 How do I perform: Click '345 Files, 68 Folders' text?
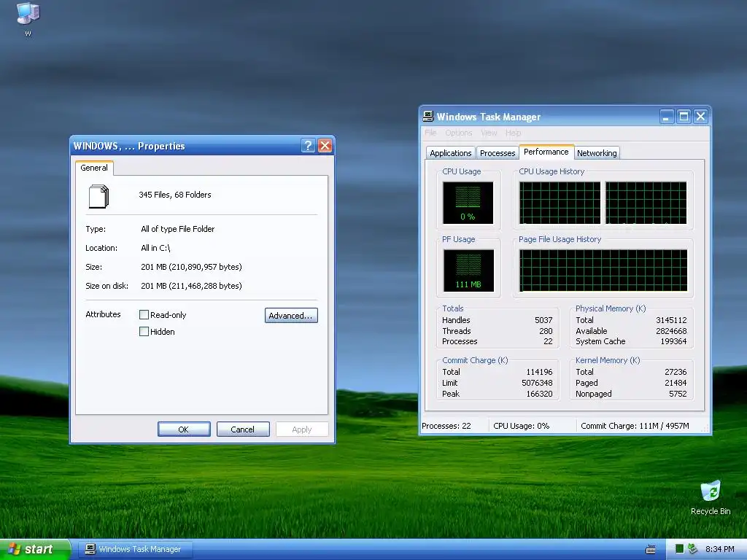point(175,195)
